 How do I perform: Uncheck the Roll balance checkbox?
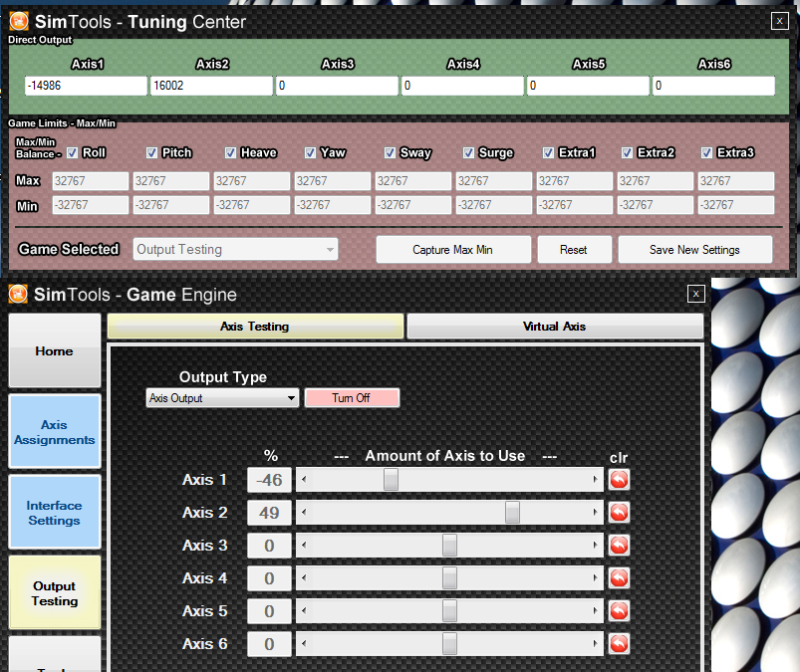tap(73, 153)
